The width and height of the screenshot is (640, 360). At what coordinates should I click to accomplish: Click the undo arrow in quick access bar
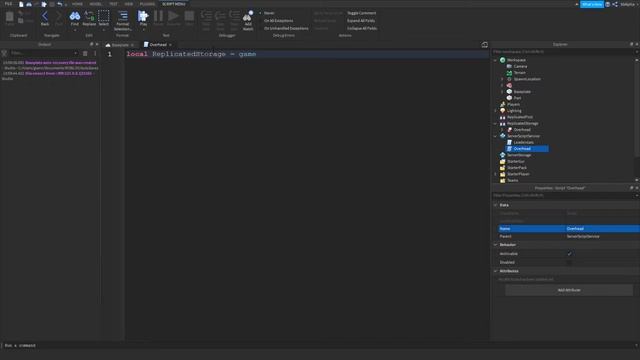[x=60, y=4]
